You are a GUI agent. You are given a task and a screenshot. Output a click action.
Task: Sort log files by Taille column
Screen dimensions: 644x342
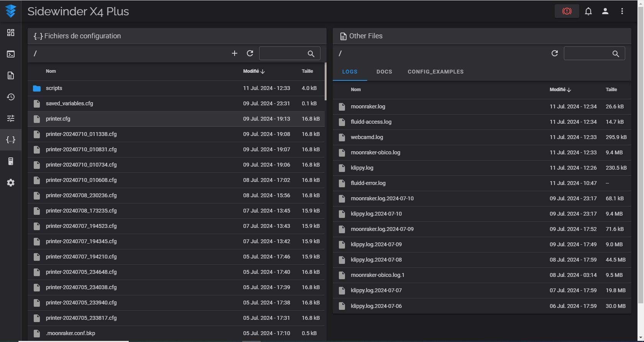pos(611,90)
